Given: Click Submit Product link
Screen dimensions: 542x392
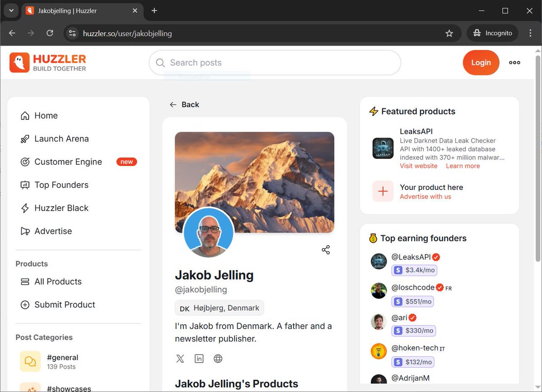Looking at the screenshot, I should 58,304.
